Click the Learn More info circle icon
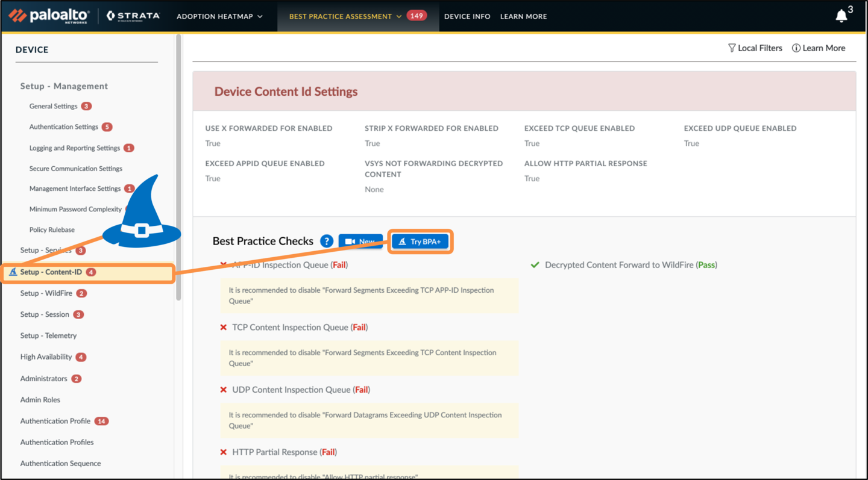The image size is (868, 480). pos(796,48)
